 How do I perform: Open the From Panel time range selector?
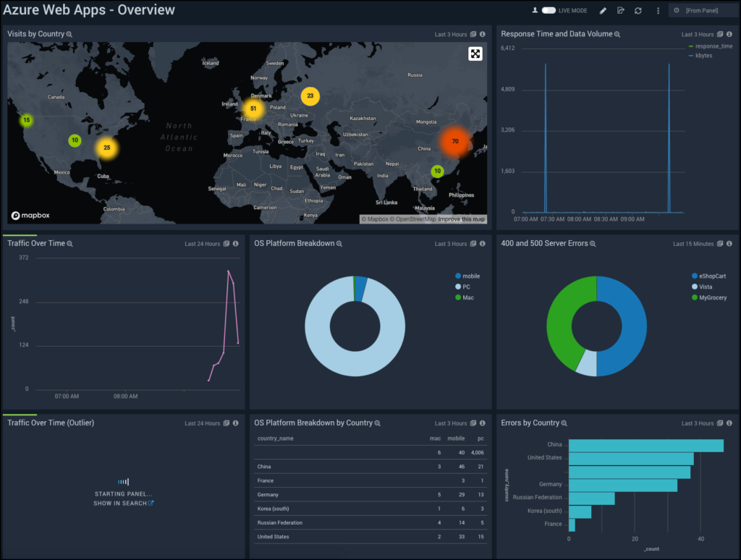point(703,10)
